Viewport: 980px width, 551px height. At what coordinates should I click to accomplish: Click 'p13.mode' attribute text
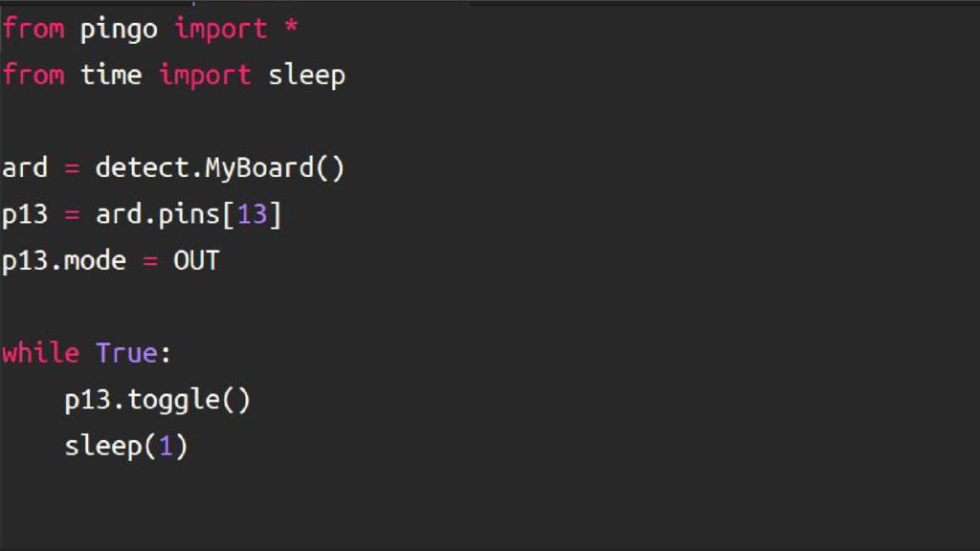(64, 261)
